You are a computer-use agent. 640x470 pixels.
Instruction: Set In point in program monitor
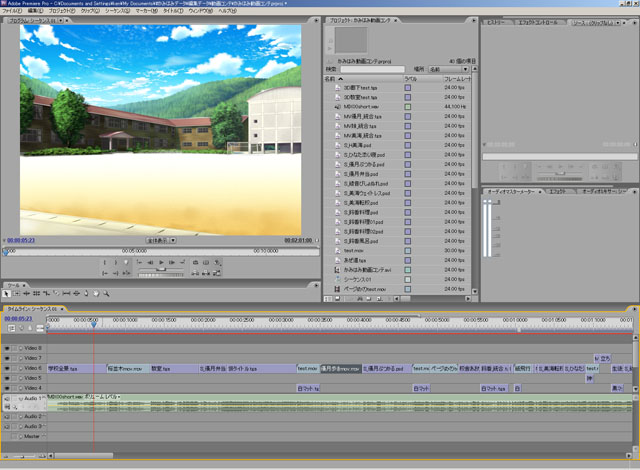point(104,262)
